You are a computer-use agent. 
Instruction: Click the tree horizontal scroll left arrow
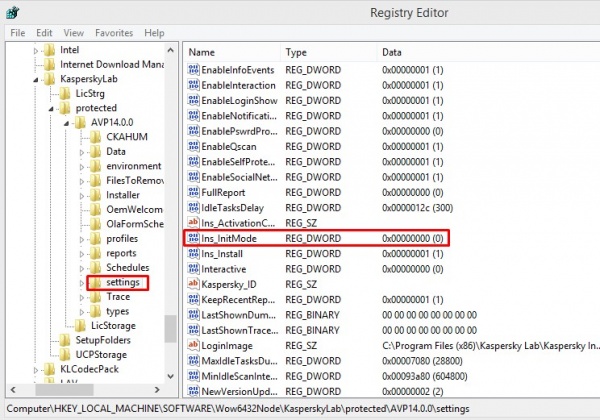tap(13, 390)
